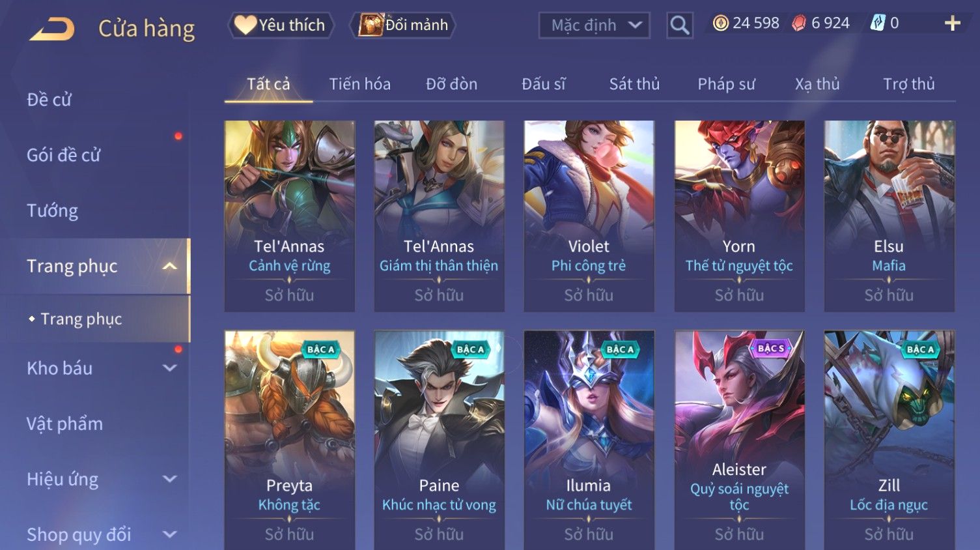This screenshot has width=980, height=550.
Task: Click the heart icon in Yêu thích
Action: click(x=245, y=25)
